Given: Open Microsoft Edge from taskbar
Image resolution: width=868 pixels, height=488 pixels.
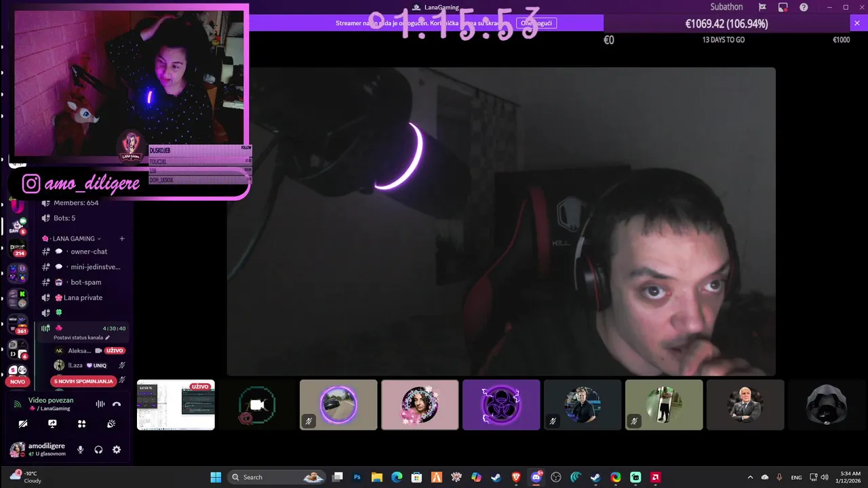Looking at the screenshot, I should pos(397,477).
